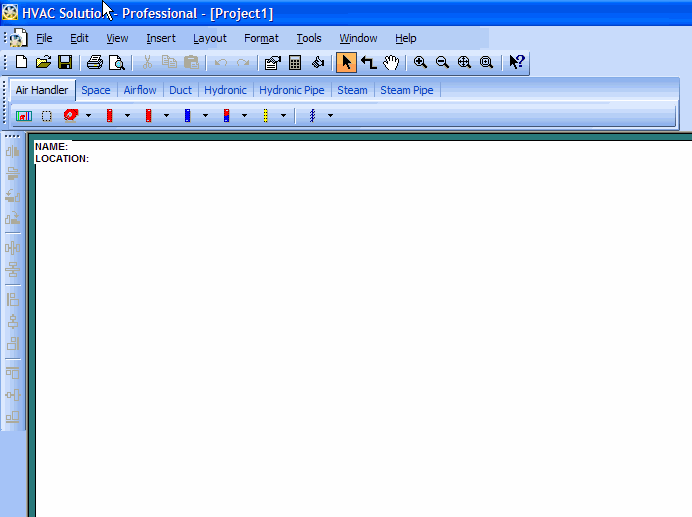Switch to the Space tab
This screenshot has width=692, height=517.
(96, 90)
